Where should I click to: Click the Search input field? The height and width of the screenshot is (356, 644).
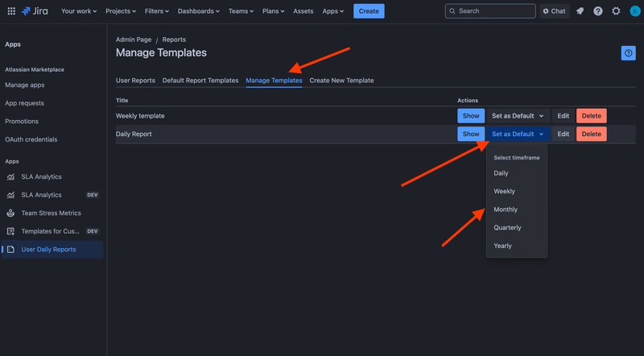click(490, 11)
